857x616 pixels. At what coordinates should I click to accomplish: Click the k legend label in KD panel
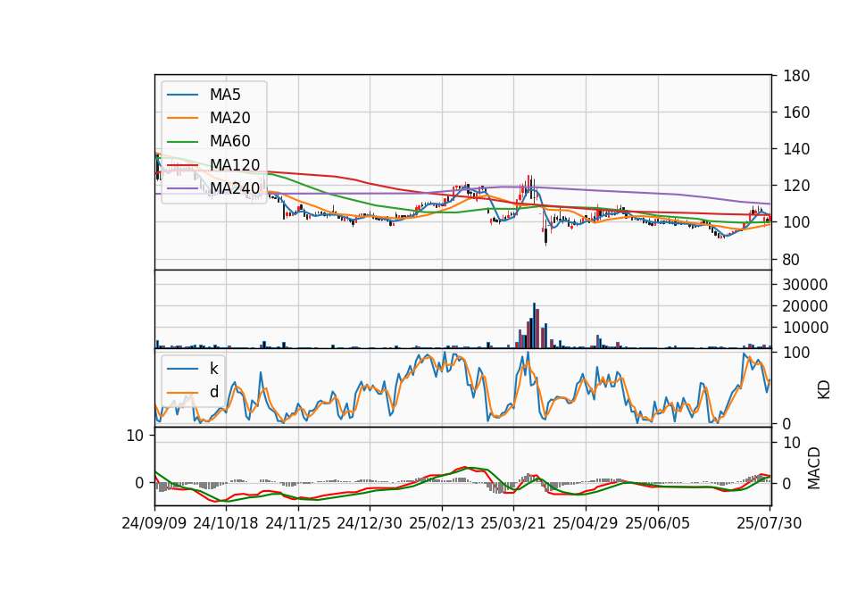pos(213,369)
